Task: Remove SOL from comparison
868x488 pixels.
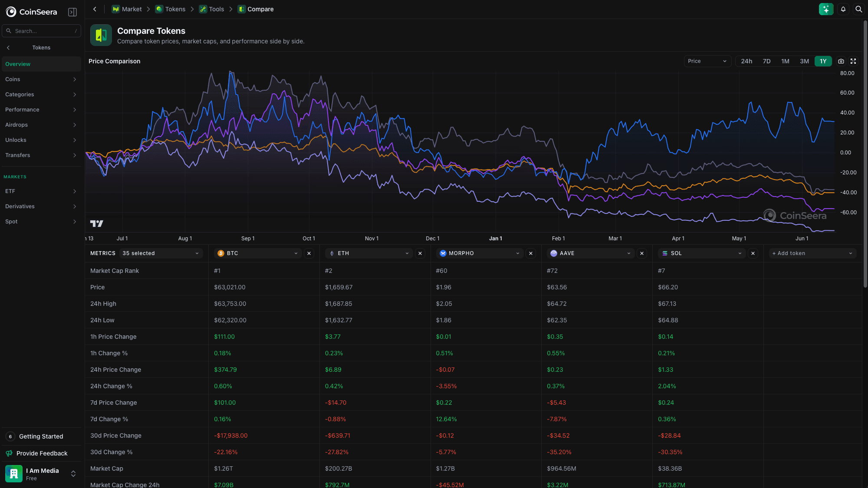Action: point(753,253)
